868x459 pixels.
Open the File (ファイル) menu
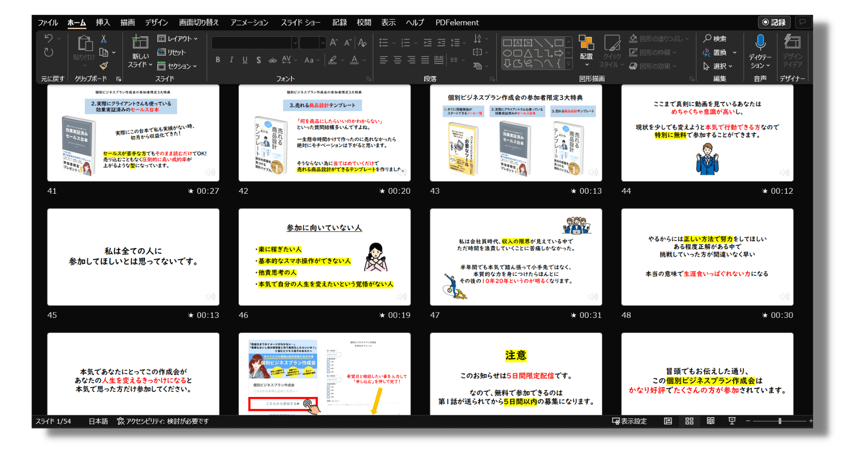pos(48,22)
